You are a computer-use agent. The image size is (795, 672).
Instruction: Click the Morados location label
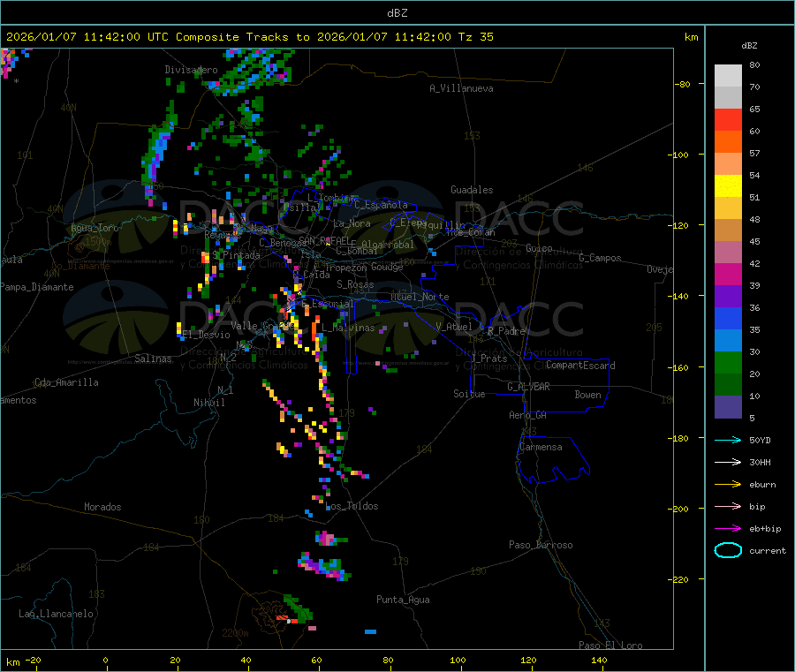click(102, 507)
